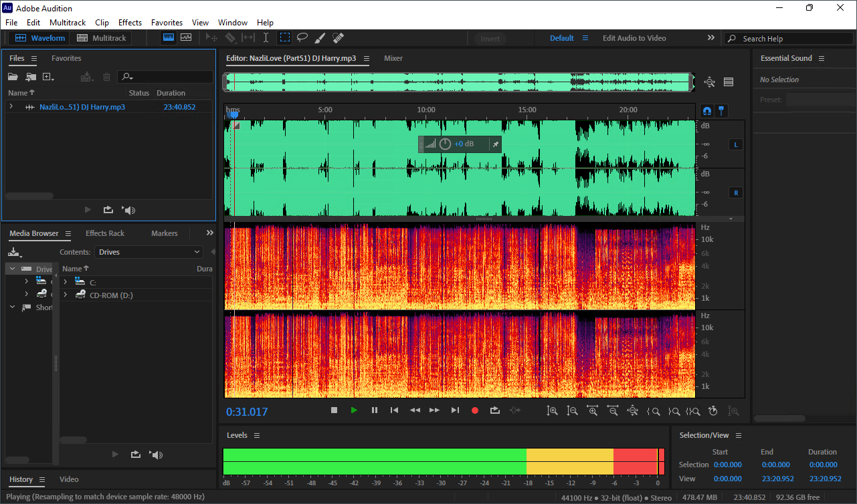Click the Fast Forward transport button
This screenshot has width=857, height=504.
coord(435,410)
